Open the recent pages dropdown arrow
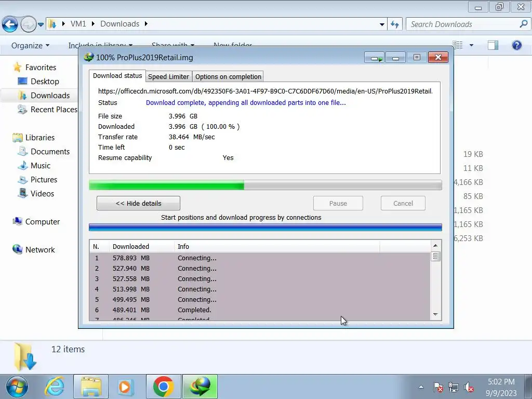The image size is (532, 399). pyautogui.click(x=41, y=24)
